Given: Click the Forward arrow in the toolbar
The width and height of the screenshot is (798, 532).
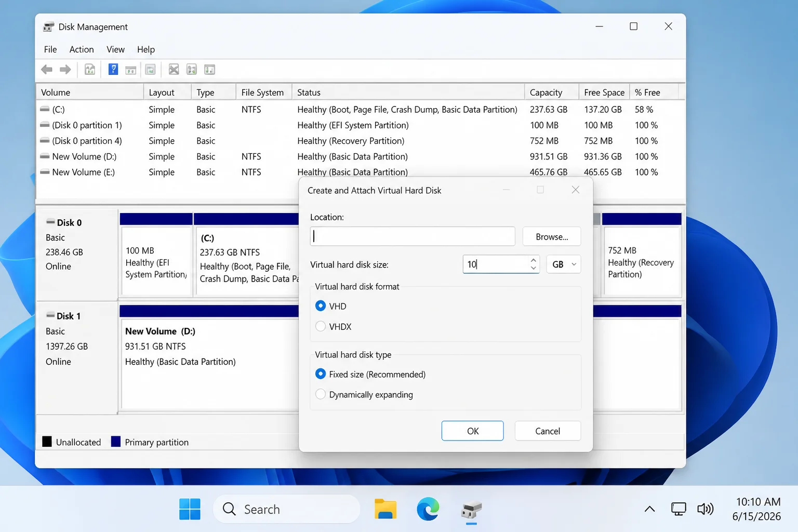Looking at the screenshot, I should click(65, 70).
